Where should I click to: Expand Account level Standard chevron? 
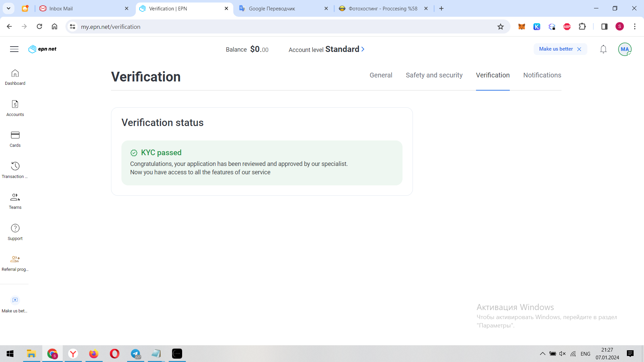pyautogui.click(x=363, y=49)
